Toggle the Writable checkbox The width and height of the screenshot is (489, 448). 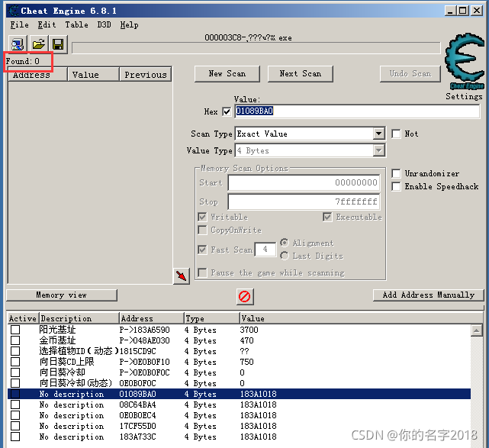[x=202, y=217]
